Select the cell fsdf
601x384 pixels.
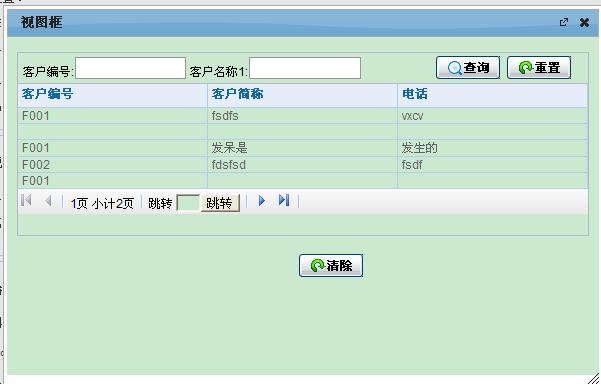pos(493,165)
